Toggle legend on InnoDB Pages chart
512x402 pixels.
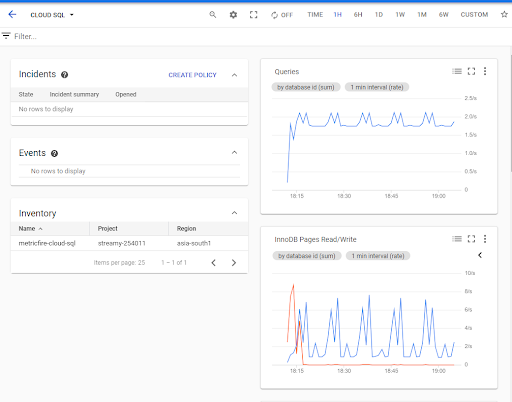(457, 239)
